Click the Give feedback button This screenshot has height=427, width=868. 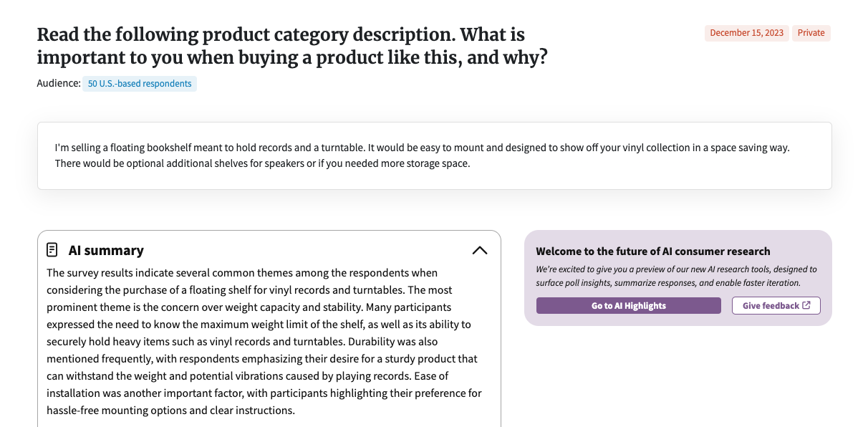pos(776,305)
